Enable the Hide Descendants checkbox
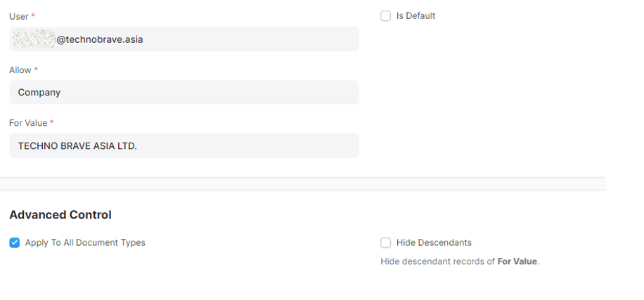 [x=385, y=242]
